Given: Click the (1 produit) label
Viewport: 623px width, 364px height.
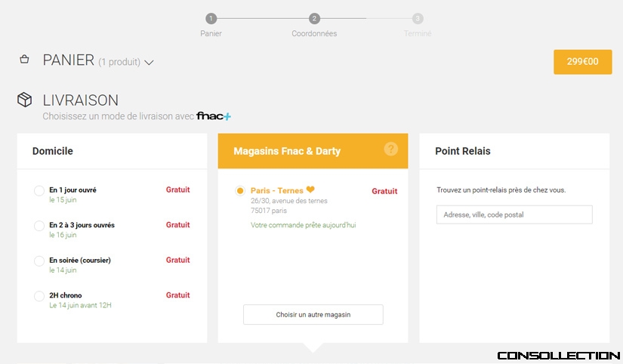Looking at the screenshot, I should tap(119, 62).
